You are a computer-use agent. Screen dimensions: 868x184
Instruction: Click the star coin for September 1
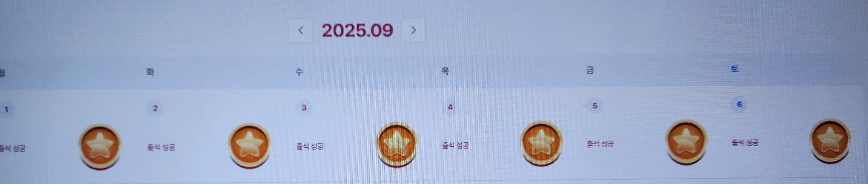100,146
